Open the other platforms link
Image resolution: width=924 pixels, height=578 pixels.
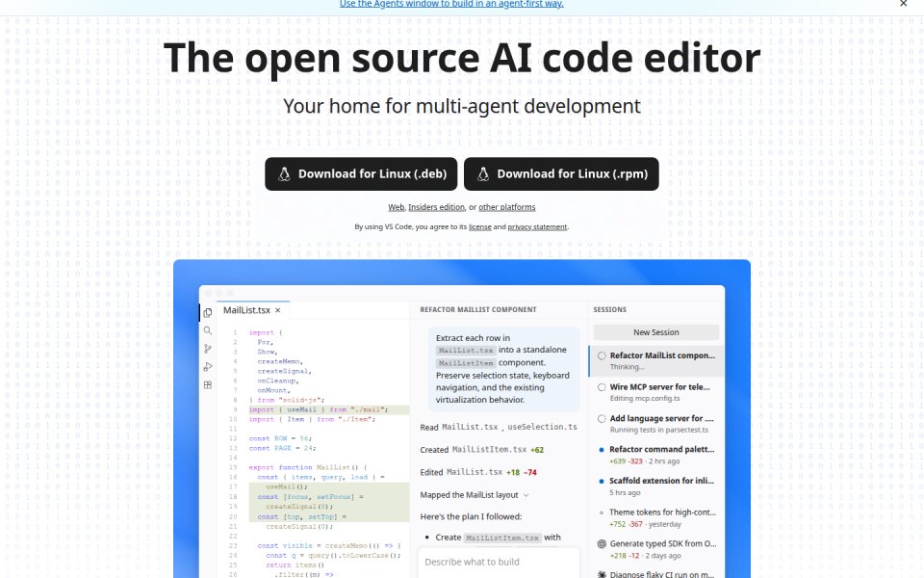coord(507,207)
